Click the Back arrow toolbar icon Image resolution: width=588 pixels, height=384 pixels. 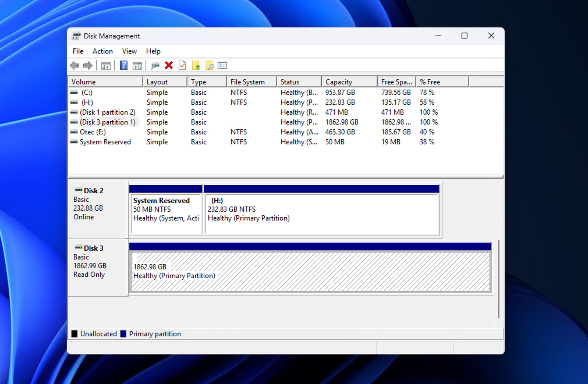pyautogui.click(x=75, y=66)
